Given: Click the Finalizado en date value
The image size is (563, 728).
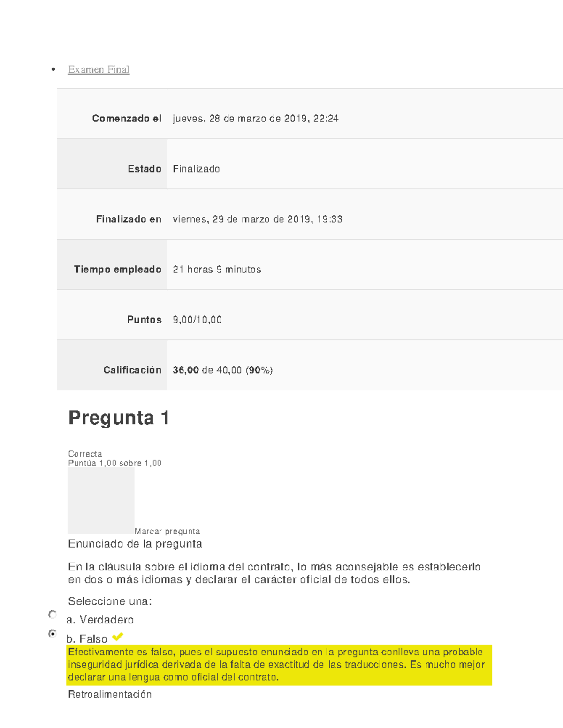Looking at the screenshot, I should [258, 219].
